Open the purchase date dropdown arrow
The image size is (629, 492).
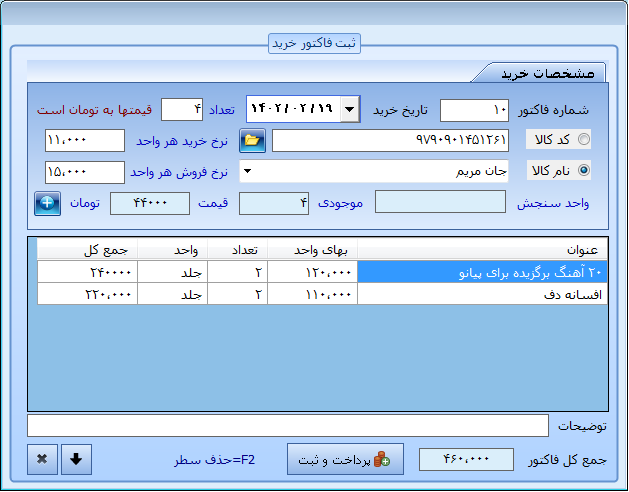[x=349, y=109]
